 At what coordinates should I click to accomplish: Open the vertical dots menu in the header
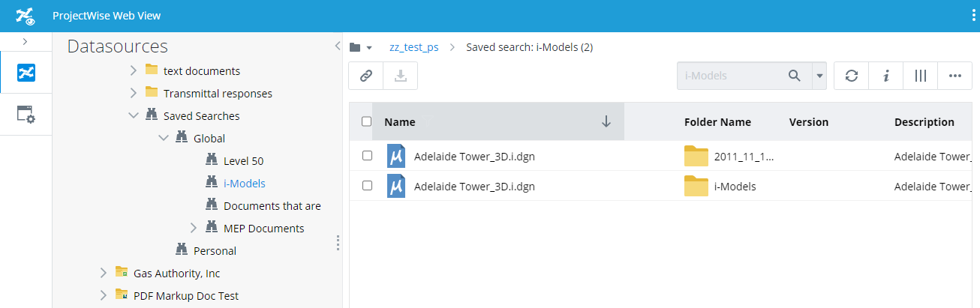[973, 16]
